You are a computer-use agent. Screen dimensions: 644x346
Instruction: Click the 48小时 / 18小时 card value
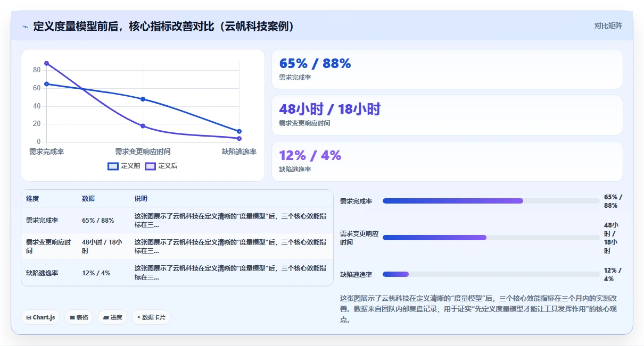pyautogui.click(x=330, y=109)
